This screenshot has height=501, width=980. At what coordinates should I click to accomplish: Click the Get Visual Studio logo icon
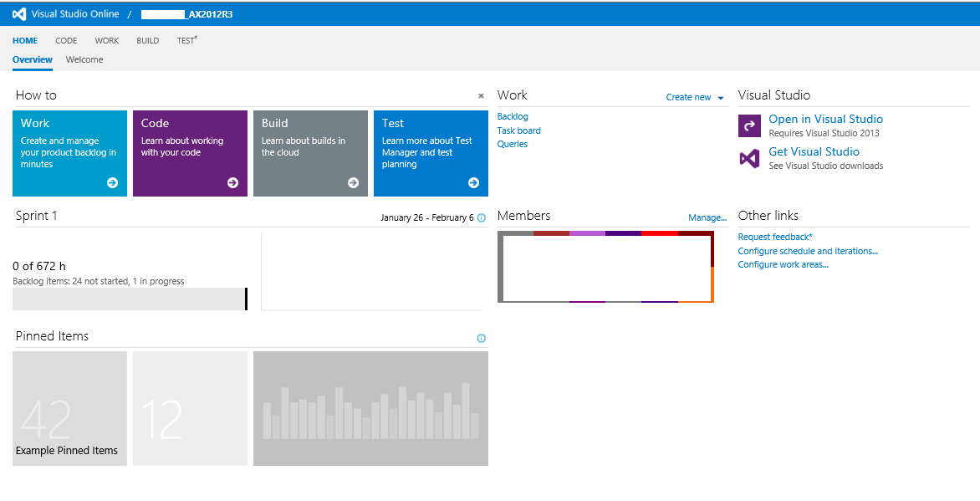(749, 158)
